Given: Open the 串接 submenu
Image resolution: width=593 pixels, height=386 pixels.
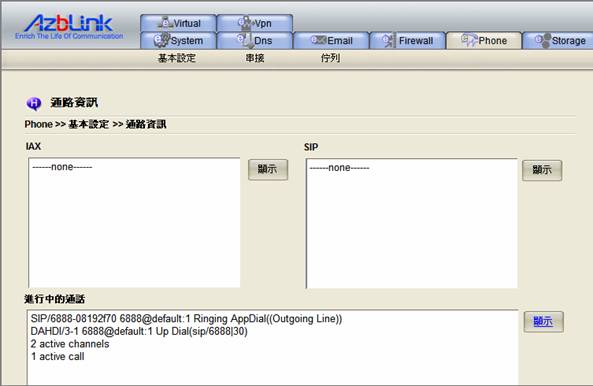Looking at the screenshot, I should pyautogui.click(x=255, y=58).
